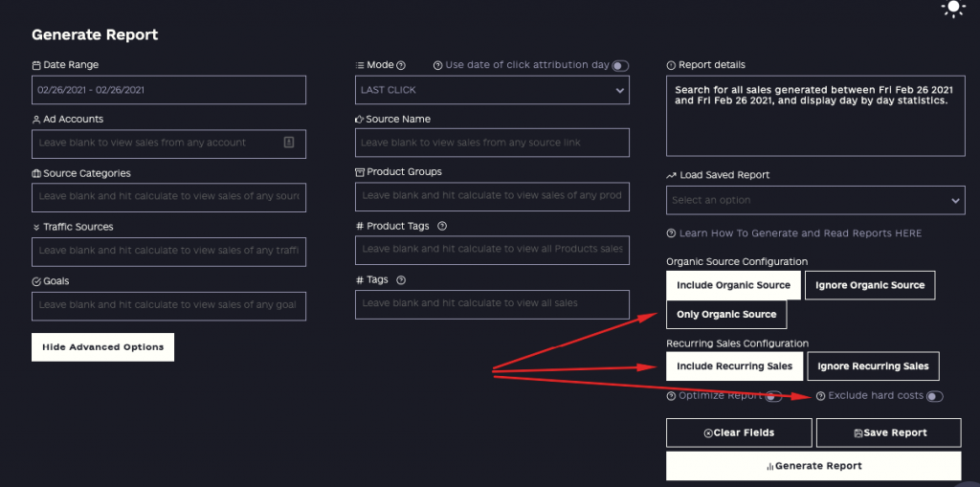The height and width of the screenshot is (487, 980).
Task: Click the Tags help question icon
Action: click(401, 280)
